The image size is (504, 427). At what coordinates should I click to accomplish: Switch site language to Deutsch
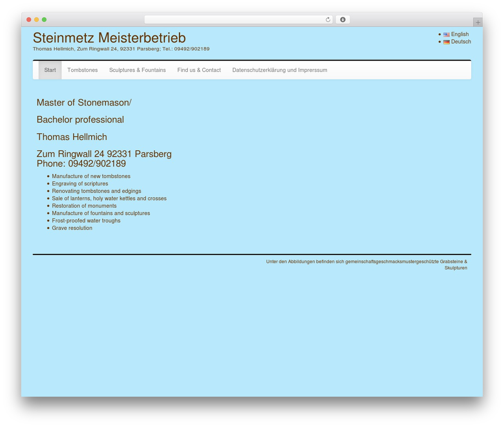[461, 42]
